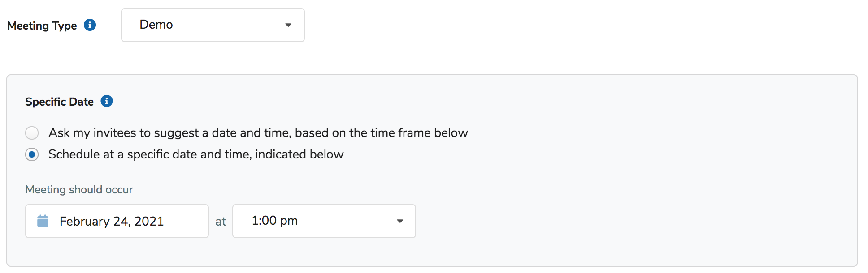The image size is (868, 273).
Task: Click the 'at' text between date and time
Action: tap(221, 222)
